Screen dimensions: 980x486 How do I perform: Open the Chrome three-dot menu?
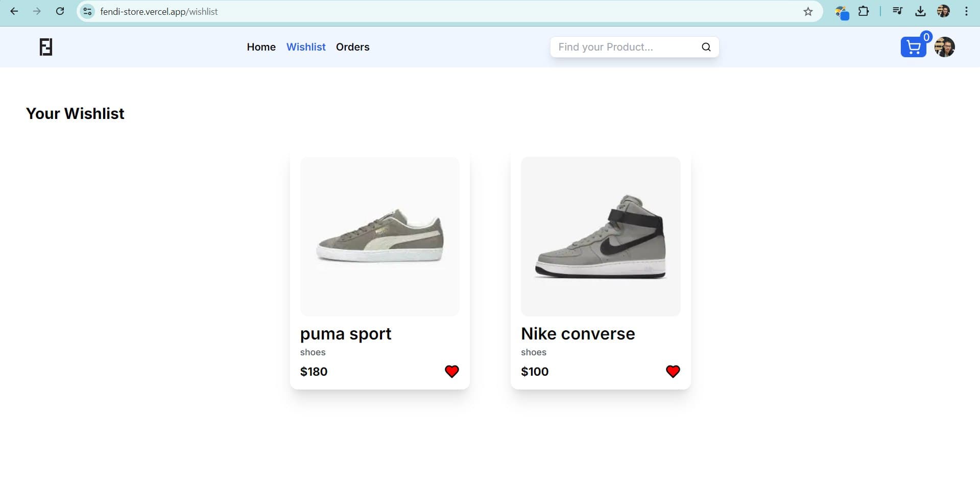[x=966, y=11]
